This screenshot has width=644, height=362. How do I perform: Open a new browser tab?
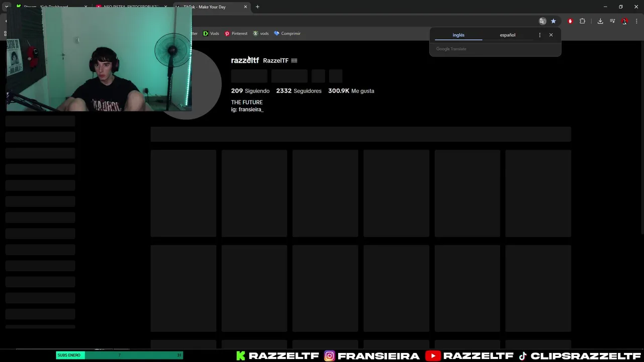click(258, 7)
